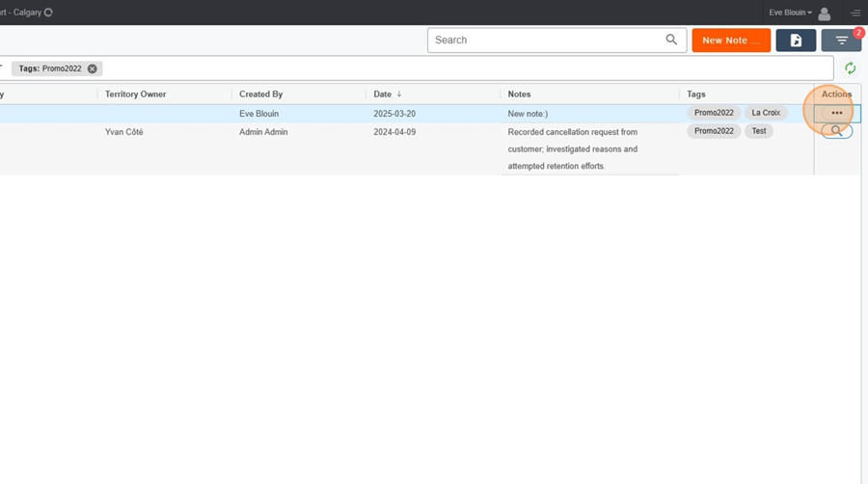Click the user profile avatar icon
This screenshot has height=484, width=868.
[824, 13]
